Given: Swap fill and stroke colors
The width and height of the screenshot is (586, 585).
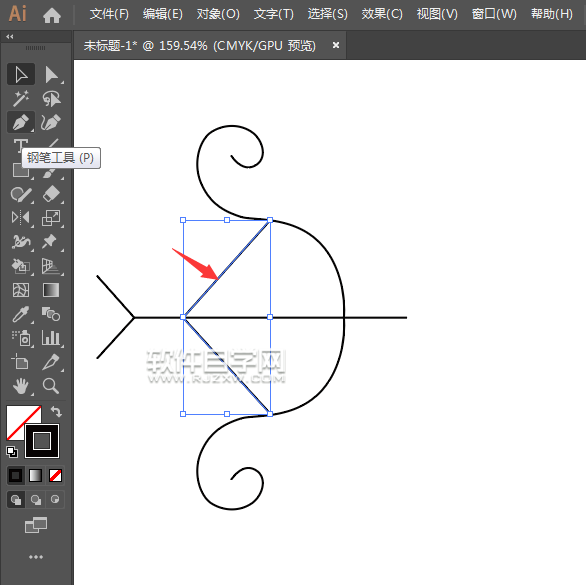Looking at the screenshot, I should tap(56, 411).
